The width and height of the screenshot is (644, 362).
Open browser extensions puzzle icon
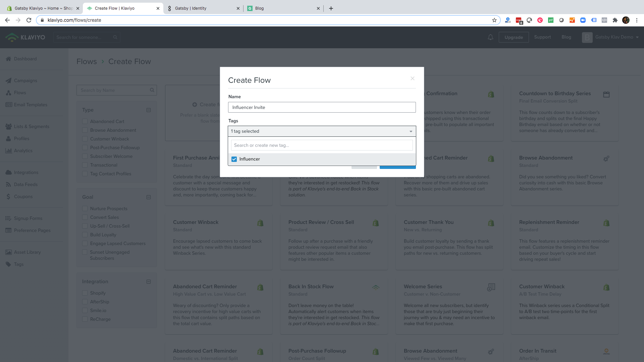615,20
